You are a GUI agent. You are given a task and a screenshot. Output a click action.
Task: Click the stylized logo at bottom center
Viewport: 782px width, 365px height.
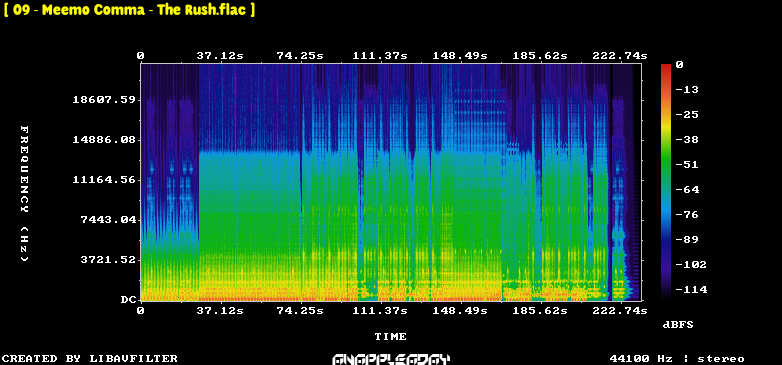(x=391, y=359)
